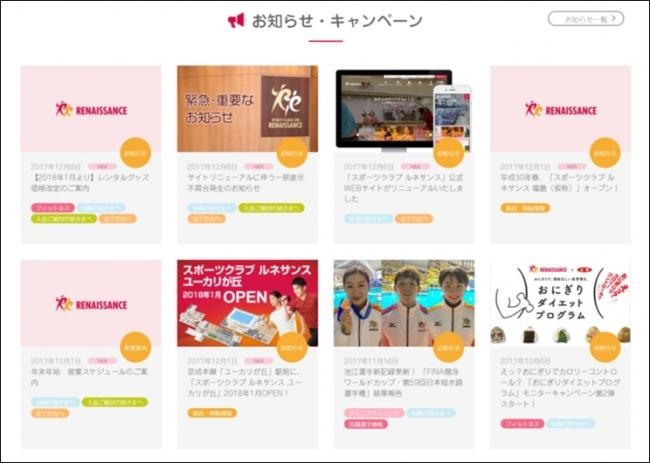The width and height of the screenshot is (650, 463).
Task: Open the ユーカリが丘 2018年1月 OPEN banner
Action: (247, 303)
